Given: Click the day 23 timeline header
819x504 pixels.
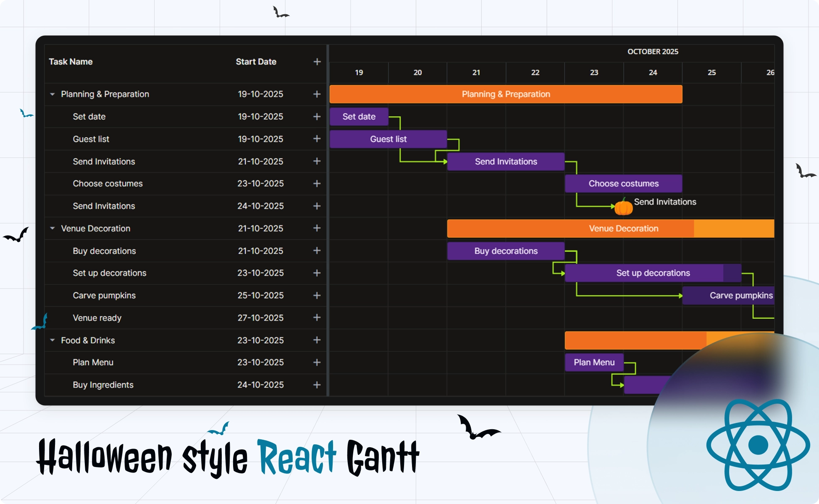Looking at the screenshot, I should [594, 72].
